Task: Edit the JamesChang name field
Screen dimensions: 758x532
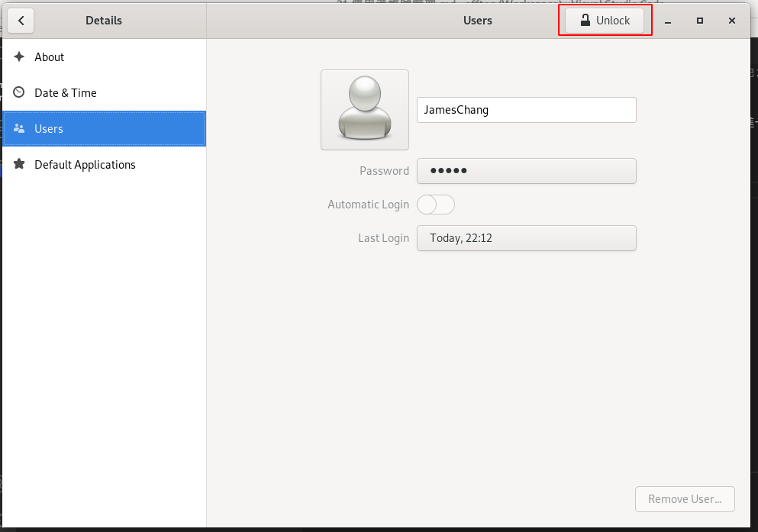Action: point(527,110)
